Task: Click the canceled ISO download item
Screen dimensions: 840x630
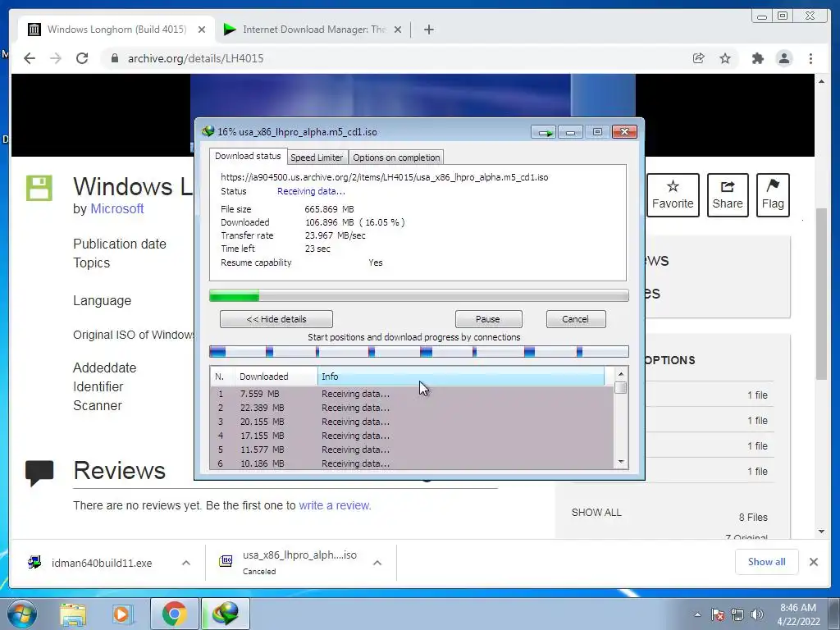Action: [299, 562]
